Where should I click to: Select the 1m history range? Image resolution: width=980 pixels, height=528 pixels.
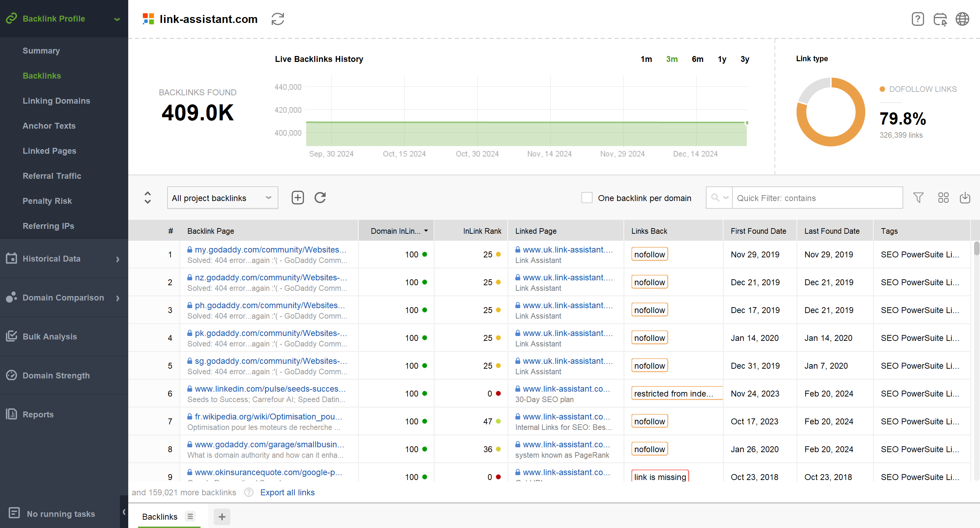pyautogui.click(x=646, y=59)
